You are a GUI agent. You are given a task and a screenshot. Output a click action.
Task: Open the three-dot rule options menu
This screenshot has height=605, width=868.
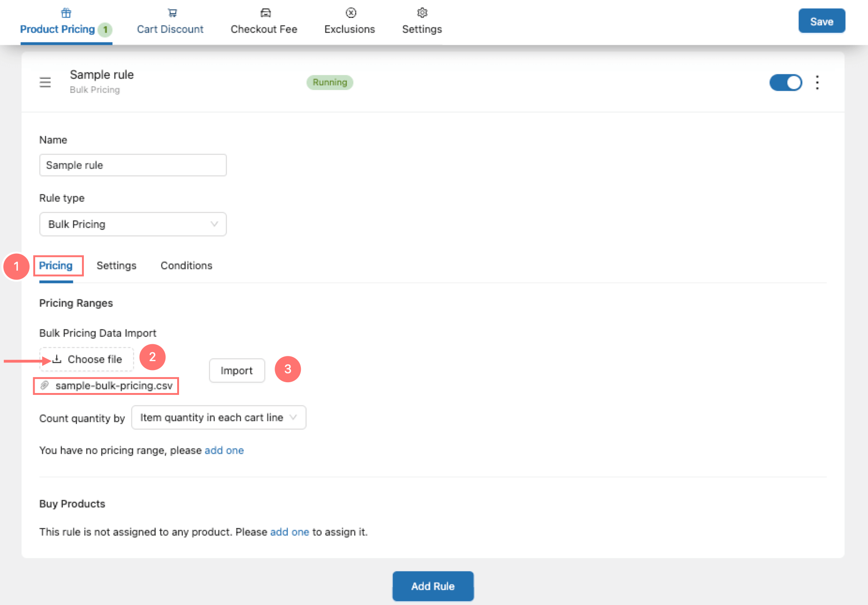817,83
